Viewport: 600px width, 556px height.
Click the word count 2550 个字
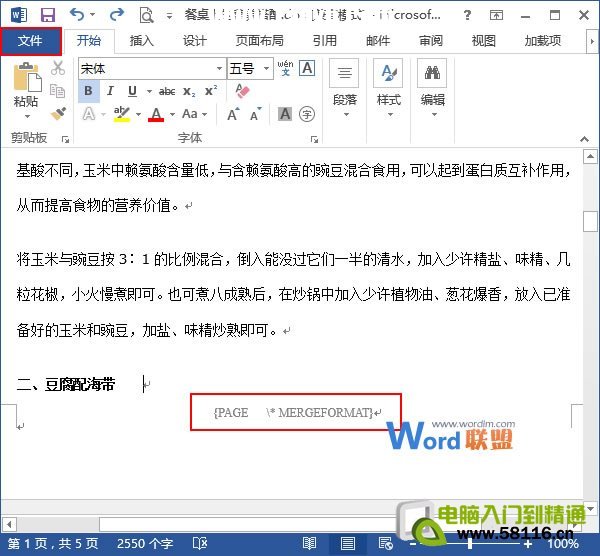(145, 543)
